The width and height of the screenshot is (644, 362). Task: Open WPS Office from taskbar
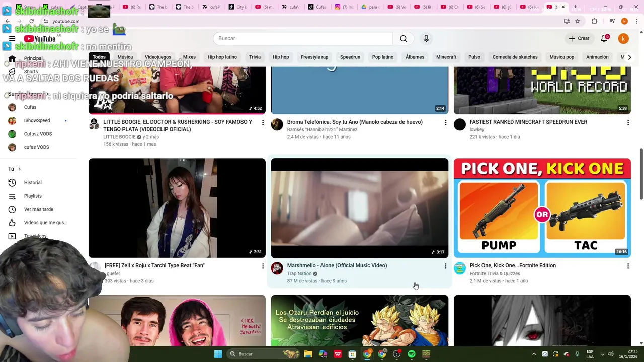coord(338,354)
